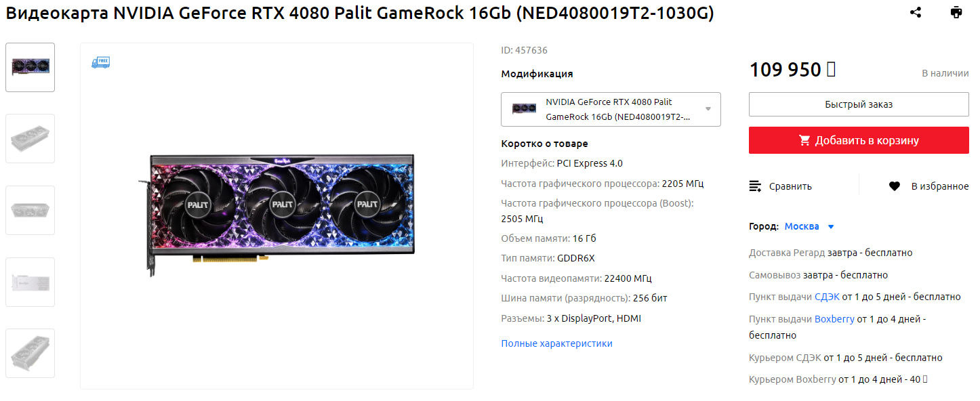Screen dimensions: 980x401
Task: Add item via Добавить в корзину
Action: point(859,140)
